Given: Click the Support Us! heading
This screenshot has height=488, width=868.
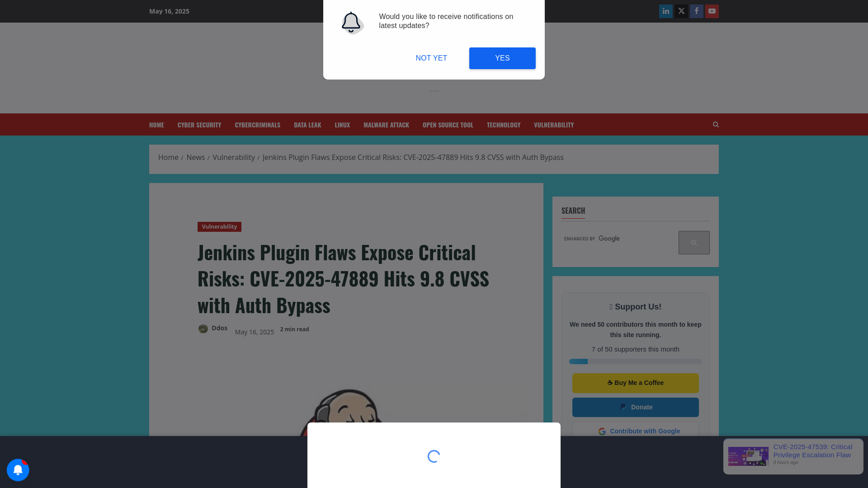Looking at the screenshot, I should [635, 307].
